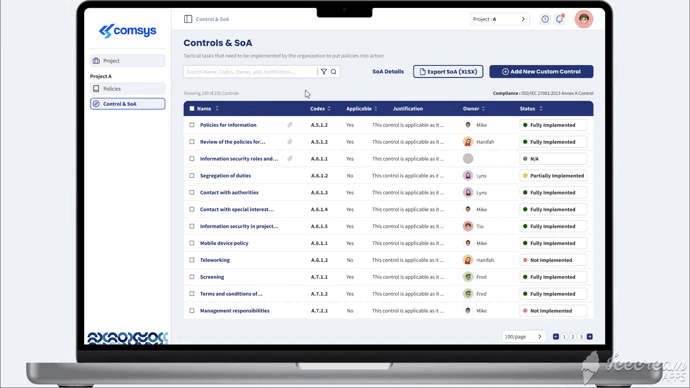690x388 pixels.
Task: Check the Management responsibilities row
Action: click(x=192, y=311)
